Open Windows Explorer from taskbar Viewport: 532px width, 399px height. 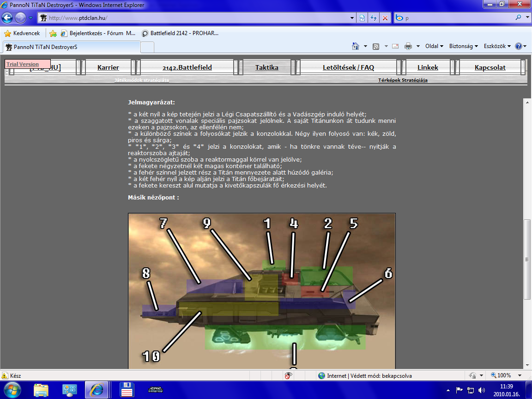pos(41,390)
